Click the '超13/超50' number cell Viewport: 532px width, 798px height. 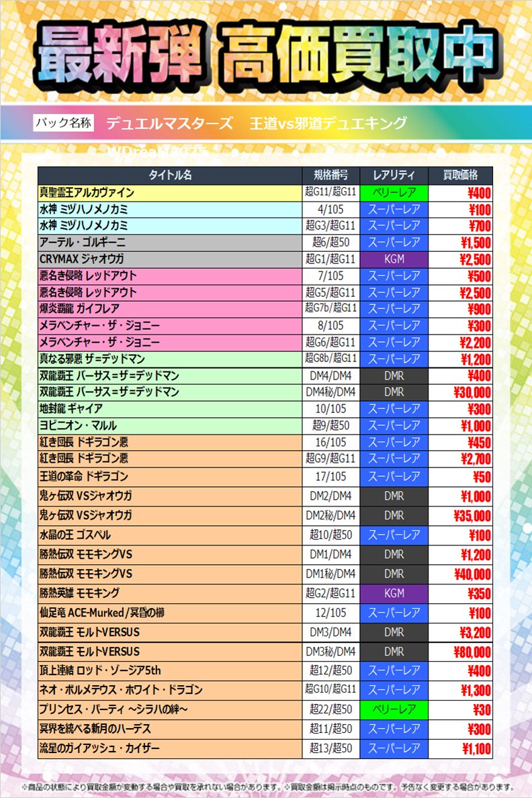(331, 748)
